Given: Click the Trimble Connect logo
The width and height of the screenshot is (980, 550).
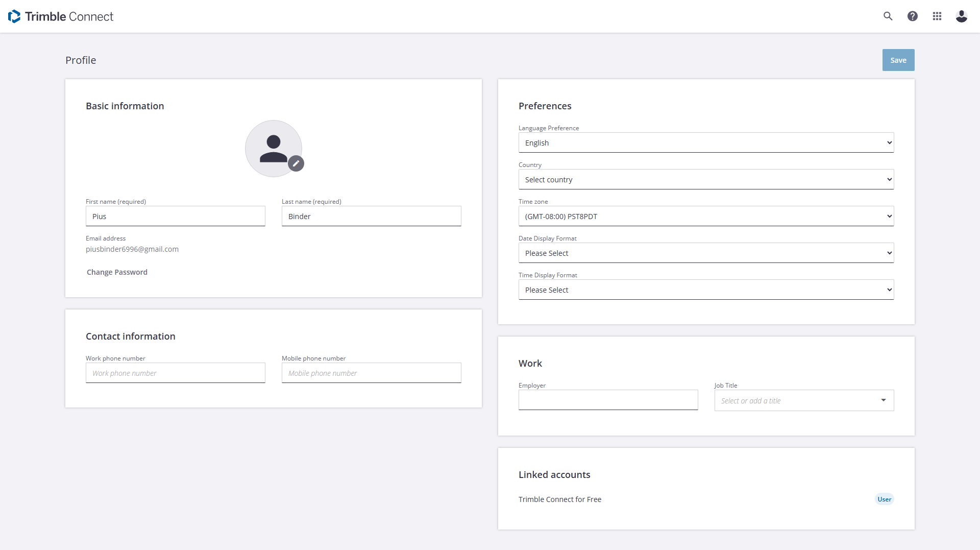Looking at the screenshot, I should coord(61,16).
